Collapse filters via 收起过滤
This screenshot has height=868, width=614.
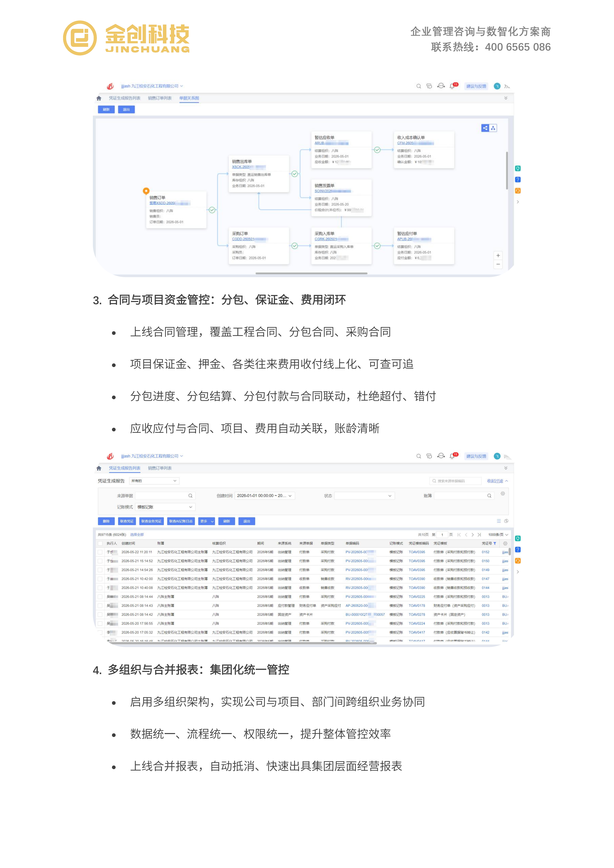point(497,481)
